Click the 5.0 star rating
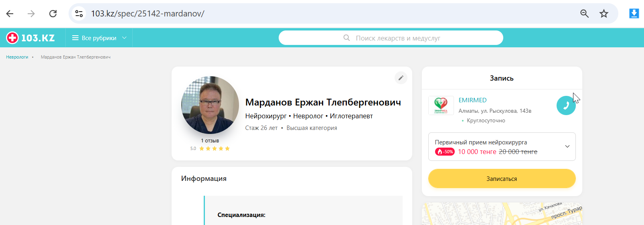This screenshot has width=644, height=225. (x=210, y=148)
